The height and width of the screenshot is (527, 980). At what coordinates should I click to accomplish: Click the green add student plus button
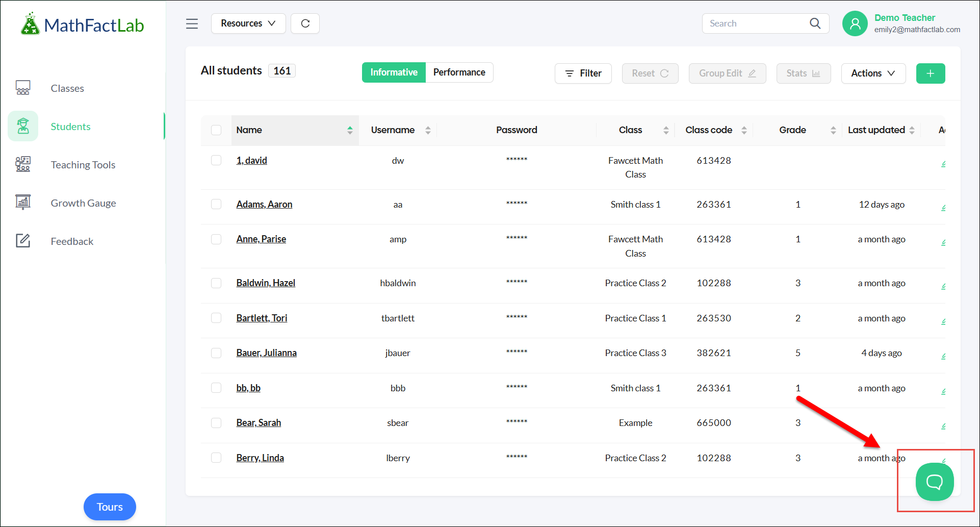pyautogui.click(x=931, y=73)
